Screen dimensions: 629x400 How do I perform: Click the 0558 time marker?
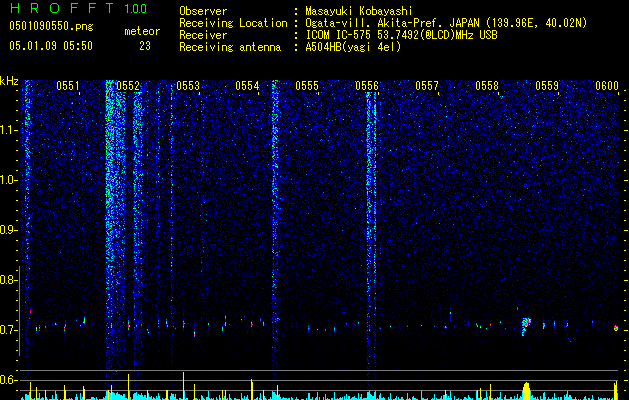[x=487, y=86]
